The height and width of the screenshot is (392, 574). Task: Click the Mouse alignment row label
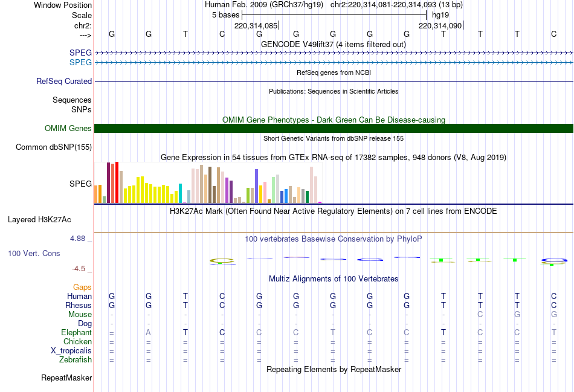coord(80,315)
